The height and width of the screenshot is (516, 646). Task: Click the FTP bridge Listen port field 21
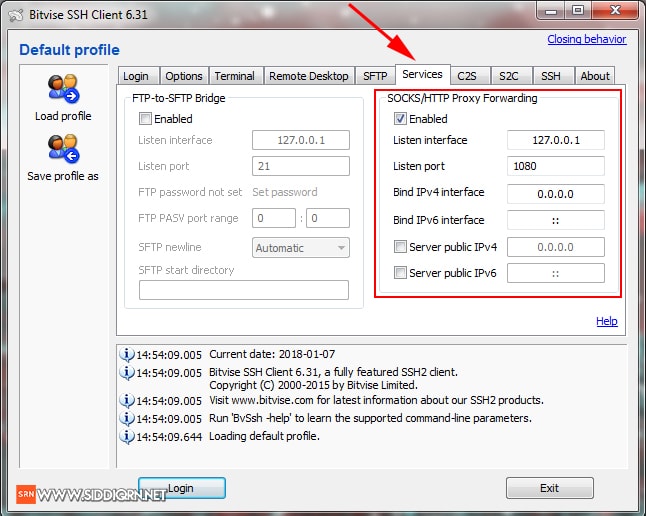coord(301,166)
